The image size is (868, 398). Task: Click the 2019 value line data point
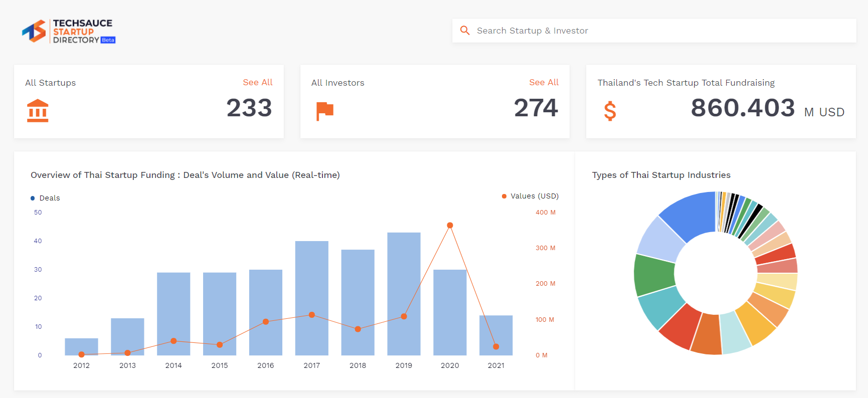pyautogui.click(x=404, y=316)
